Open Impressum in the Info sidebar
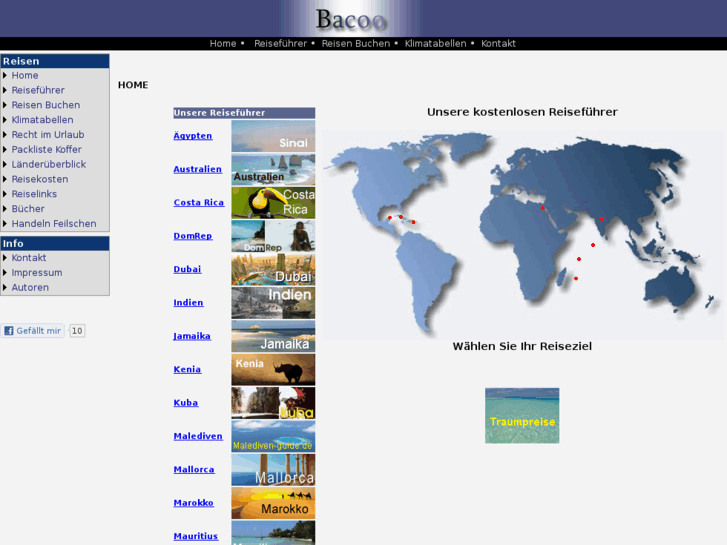727x545 pixels. tap(37, 273)
